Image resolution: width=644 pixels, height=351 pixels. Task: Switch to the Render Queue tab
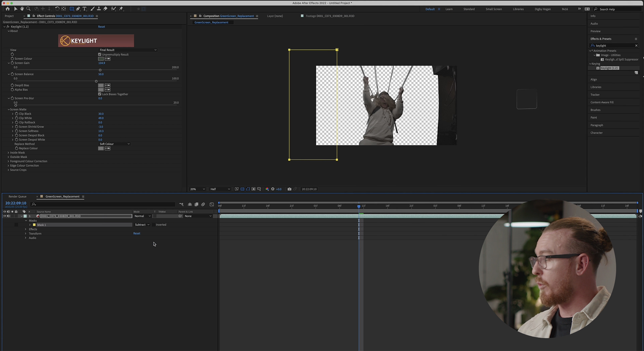pos(17,196)
